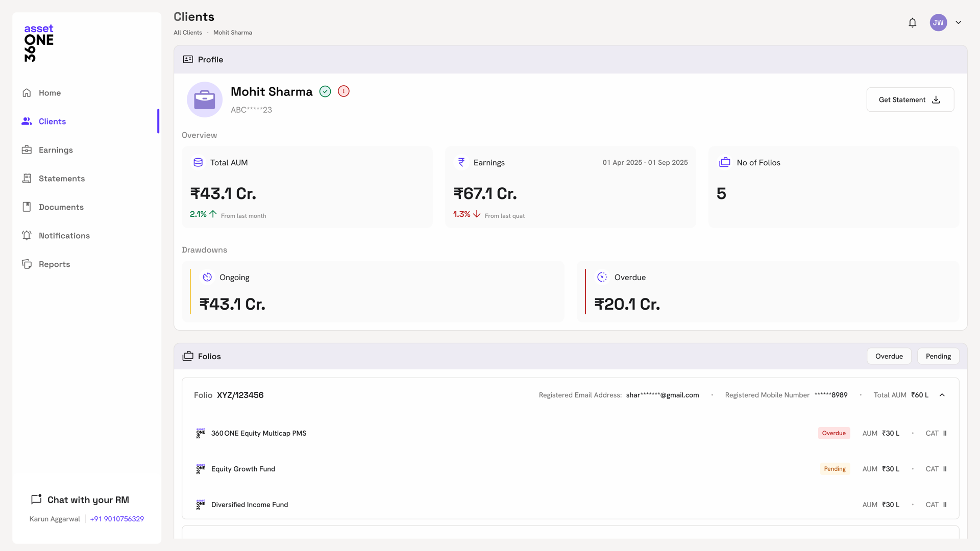Click the Overdue status tag on Multicap PMS
The image size is (980, 551).
[834, 433]
